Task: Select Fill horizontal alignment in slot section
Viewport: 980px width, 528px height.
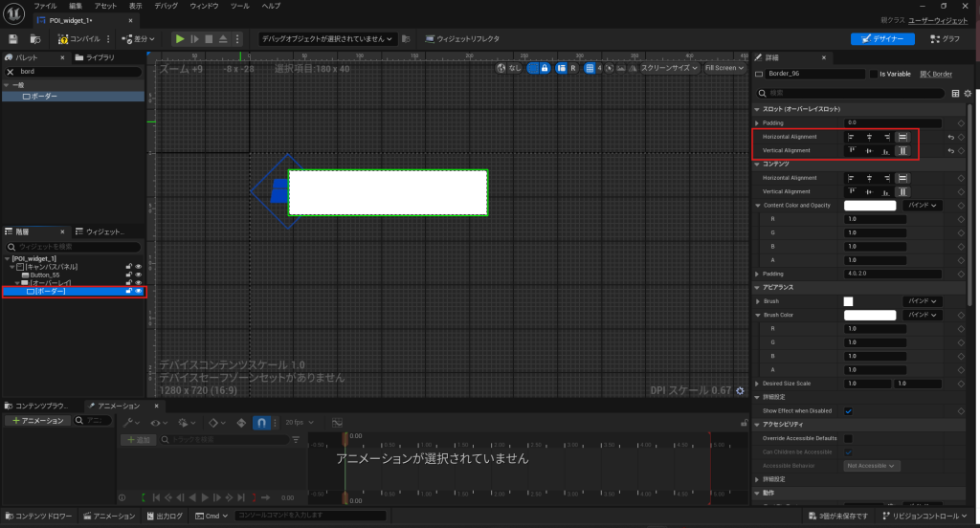Action: coord(902,137)
